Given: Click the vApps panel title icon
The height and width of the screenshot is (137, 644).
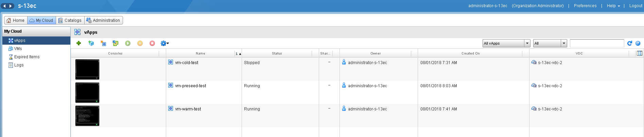Looking at the screenshot, I should [77, 32].
